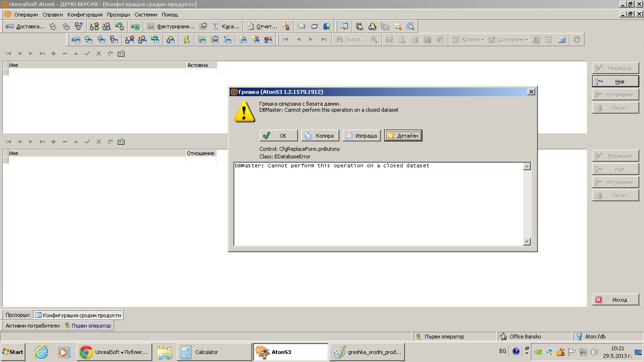Open Google Chrome from the taskbar
This screenshot has width=644, height=362.
tap(115, 352)
